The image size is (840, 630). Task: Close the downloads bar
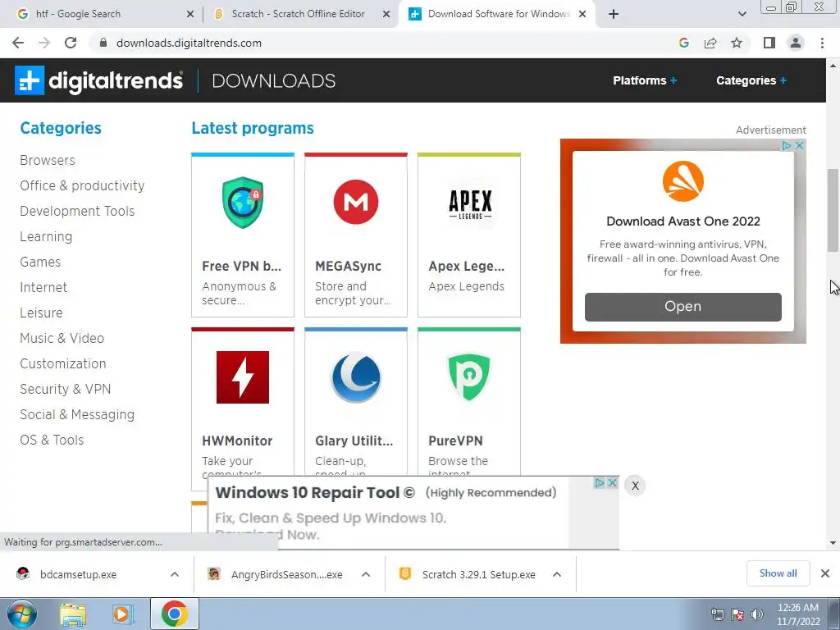(825, 573)
